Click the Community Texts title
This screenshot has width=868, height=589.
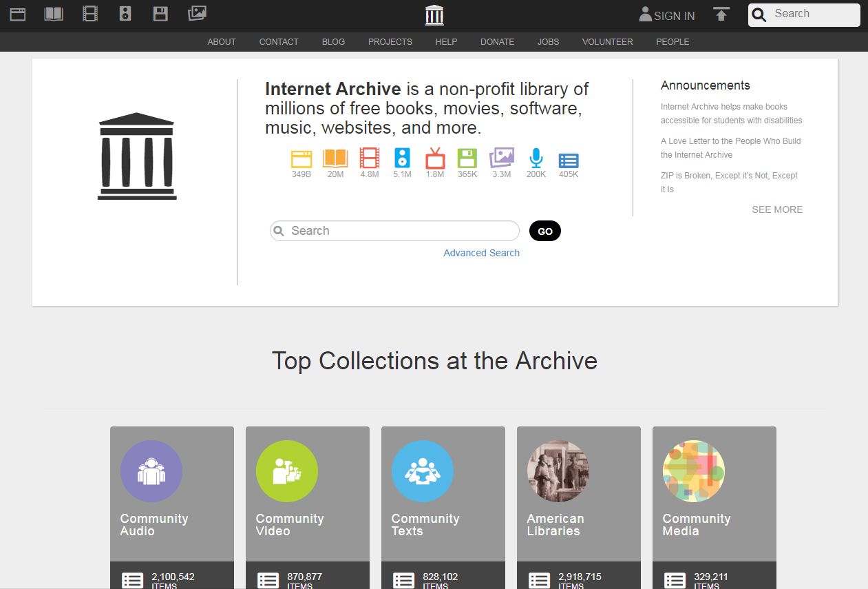point(425,525)
